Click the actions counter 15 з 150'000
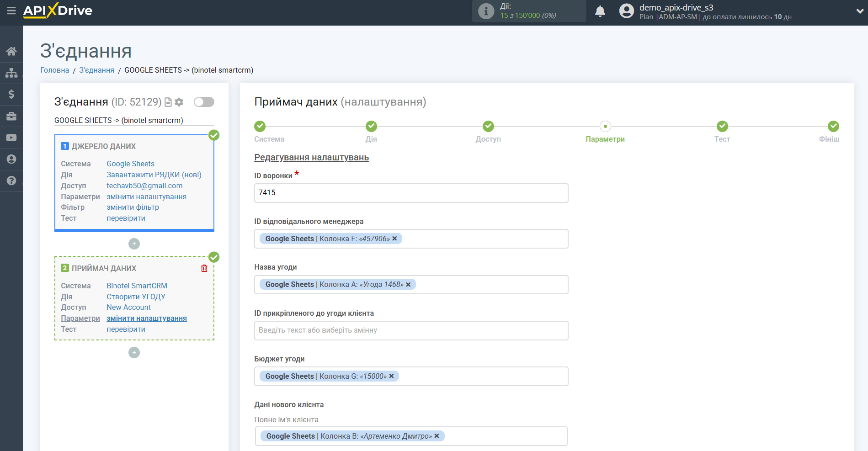This screenshot has width=868, height=451. pos(528,15)
